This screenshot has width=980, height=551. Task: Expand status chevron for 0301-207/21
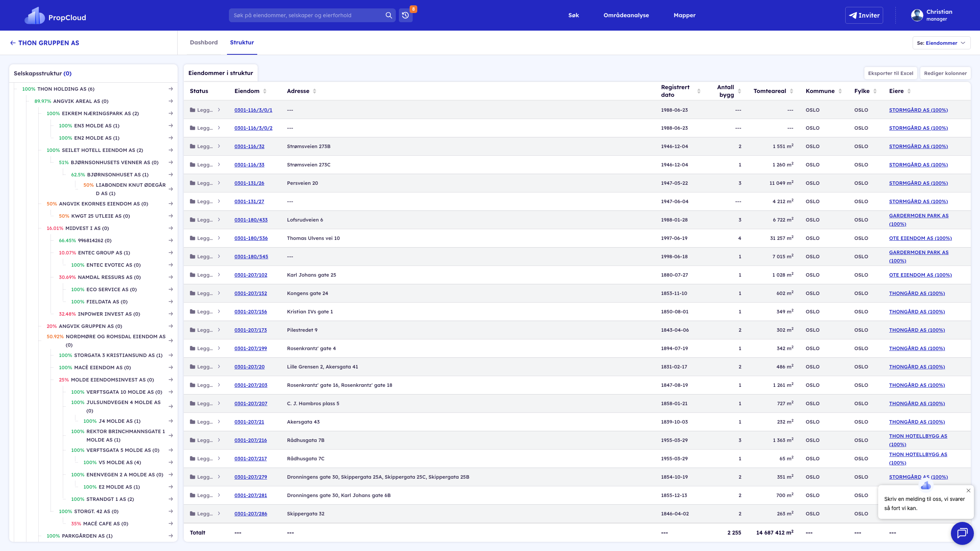[219, 422]
